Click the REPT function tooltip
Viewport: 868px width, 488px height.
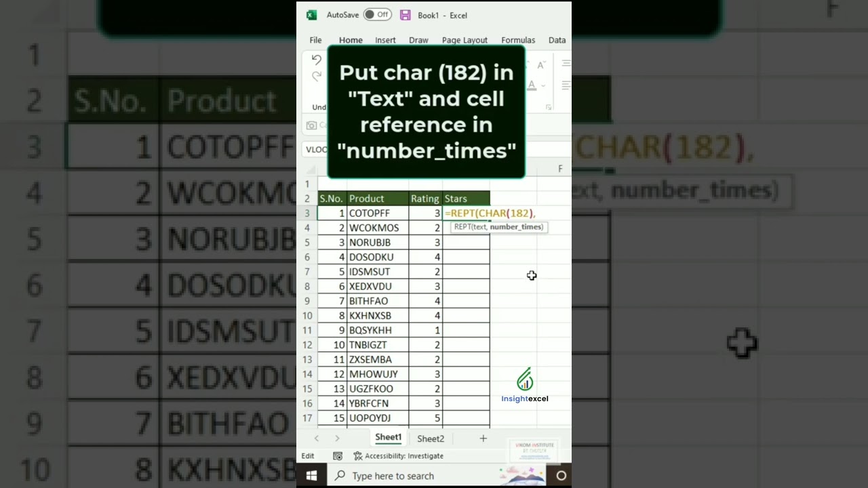coord(498,227)
